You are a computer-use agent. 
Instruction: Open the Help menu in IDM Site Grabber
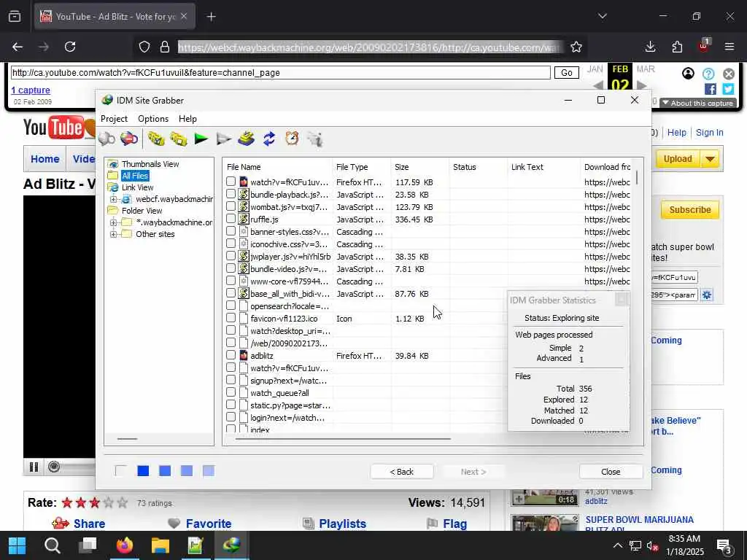[187, 119]
